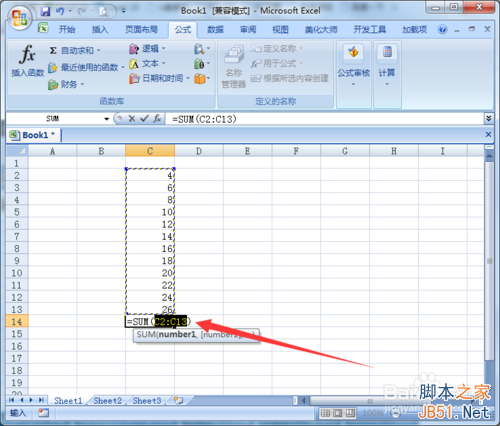
Task: Open the Developer (开发工具) ribbon tab
Action: pos(370,29)
